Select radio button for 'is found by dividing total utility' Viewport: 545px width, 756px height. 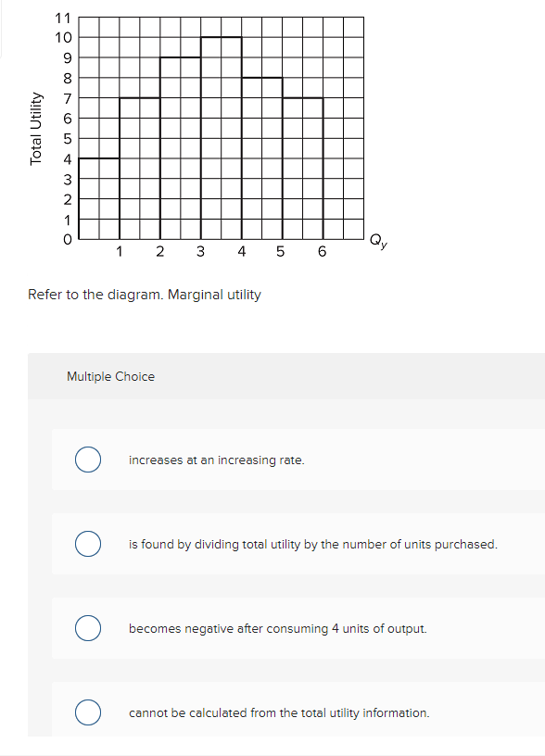88,544
